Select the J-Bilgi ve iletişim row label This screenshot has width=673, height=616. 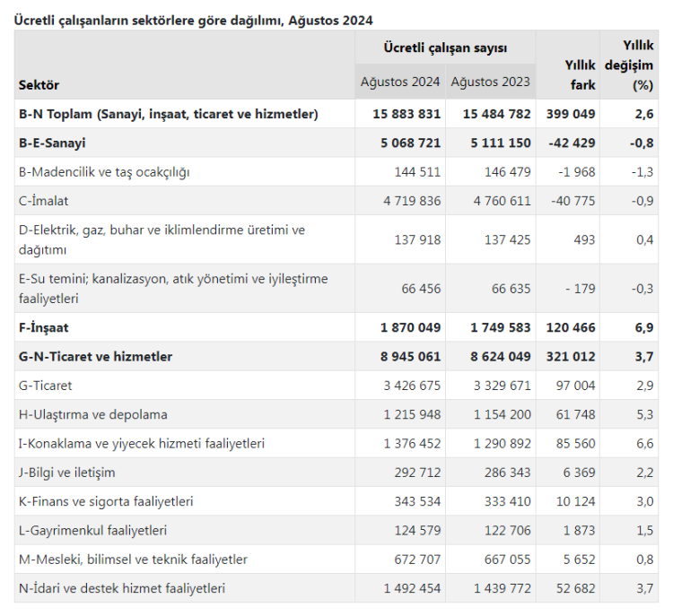(66, 473)
